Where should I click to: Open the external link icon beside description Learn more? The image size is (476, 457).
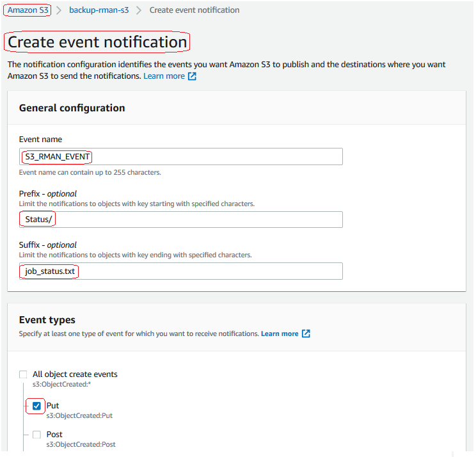tap(192, 76)
